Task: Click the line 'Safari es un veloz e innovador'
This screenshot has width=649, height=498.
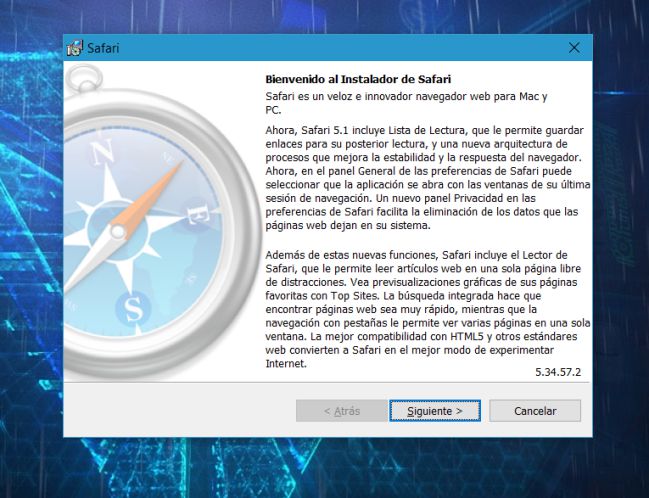Action: tap(406, 103)
